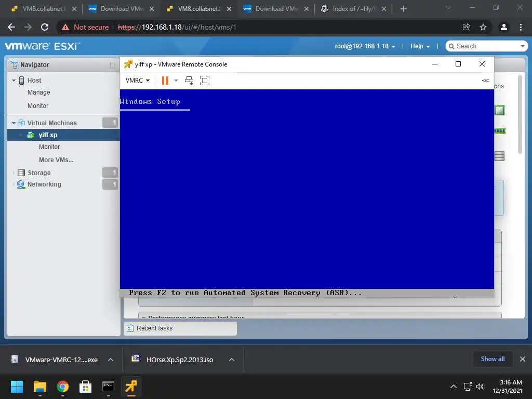This screenshot has width=532, height=399.
Task: Close the Index of /~lily tab
Action: coord(384,9)
